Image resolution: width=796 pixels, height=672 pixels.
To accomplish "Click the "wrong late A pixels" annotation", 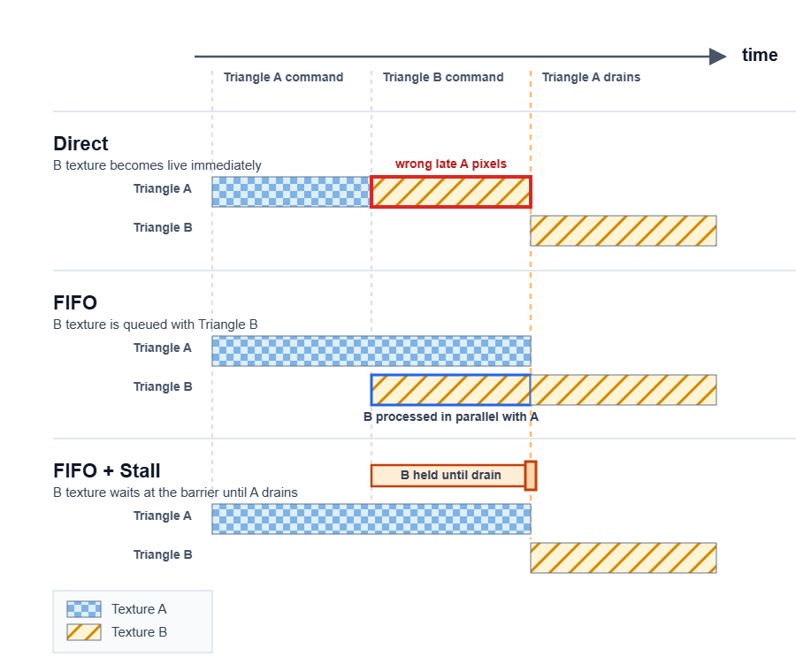I will pyautogui.click(x=450, y=164).
